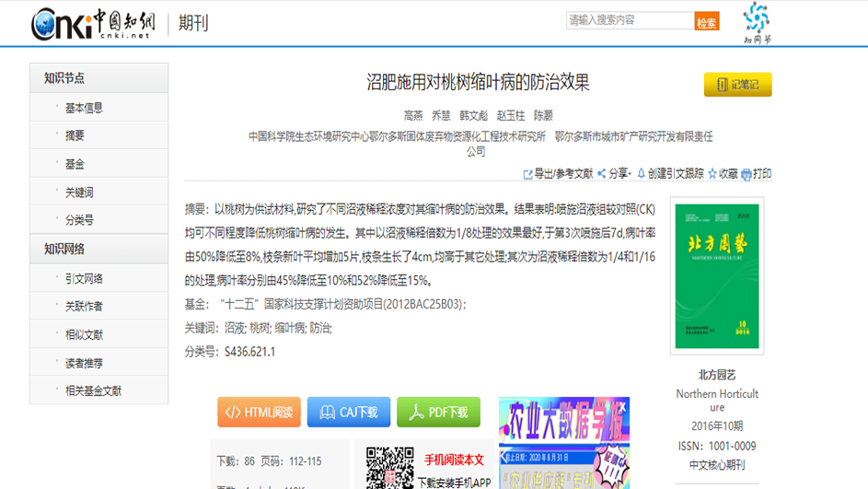Click the 创建引文跟踪 bell icon
868x489 pixels.
click(641, 173)
